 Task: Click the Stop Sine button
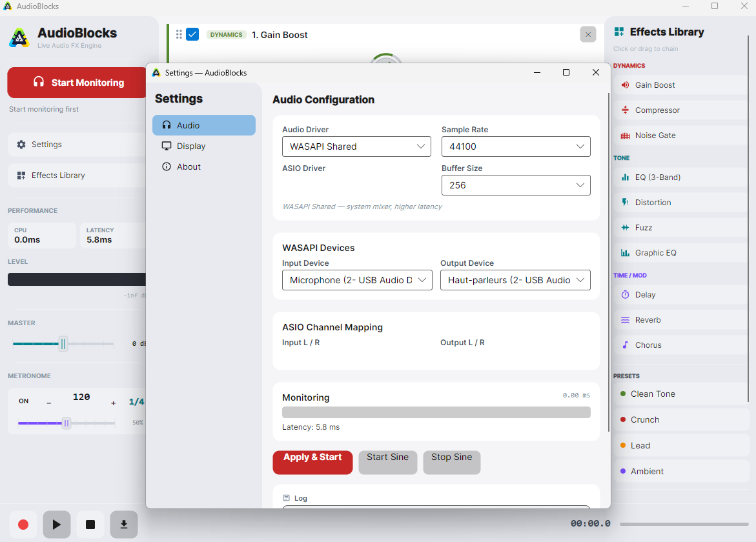pyautogui.click(x=452, y=462)
